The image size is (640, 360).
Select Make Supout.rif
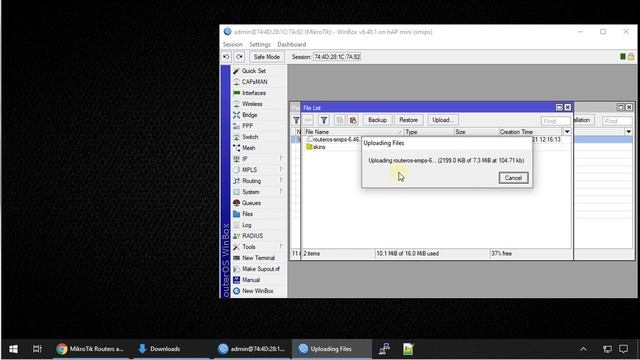(x=261, y=269)
